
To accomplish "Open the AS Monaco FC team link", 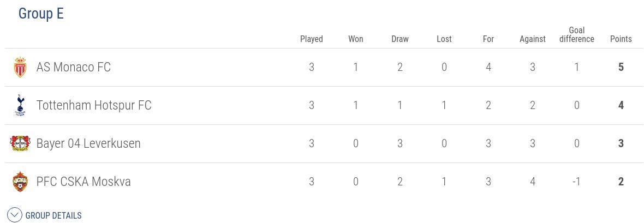I will coord(74,67).
